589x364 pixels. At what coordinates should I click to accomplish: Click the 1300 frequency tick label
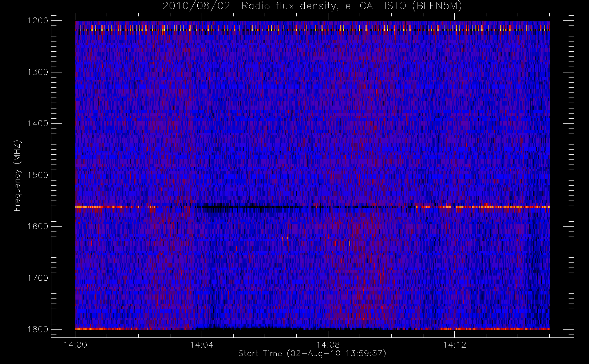tap(38, 72)
